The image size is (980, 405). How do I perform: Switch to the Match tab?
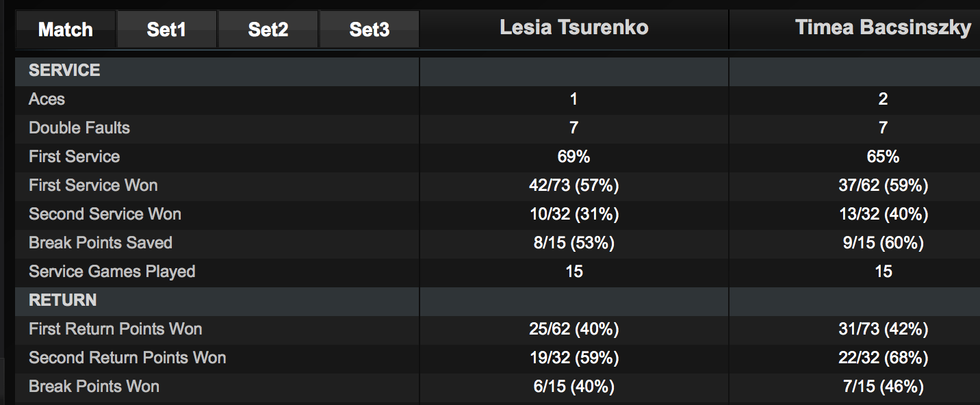click(66, 29)
